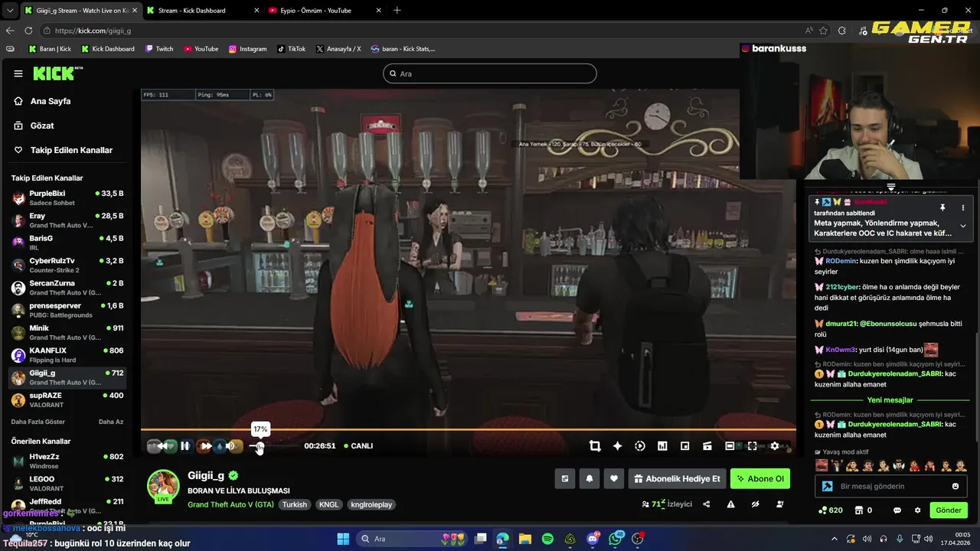Screen dimensions: 980x551
Task: Open Kick Dashboard bookmark
Action: 107,49
